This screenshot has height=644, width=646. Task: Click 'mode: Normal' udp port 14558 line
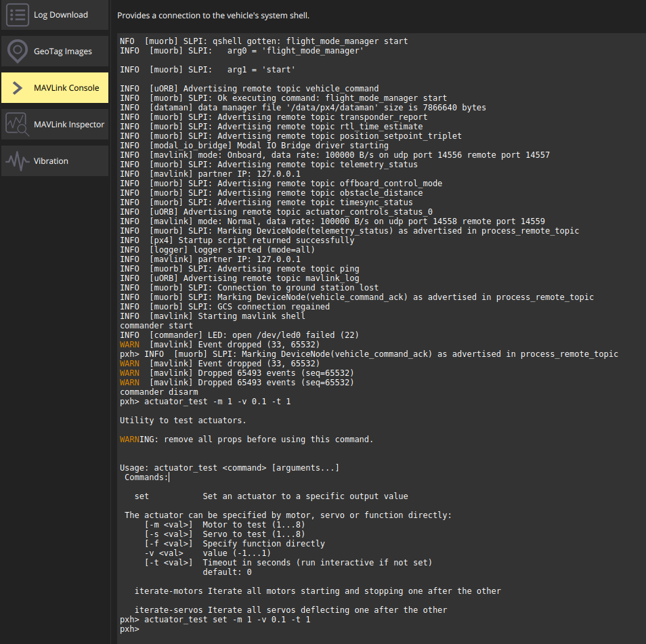coord(332,221)
